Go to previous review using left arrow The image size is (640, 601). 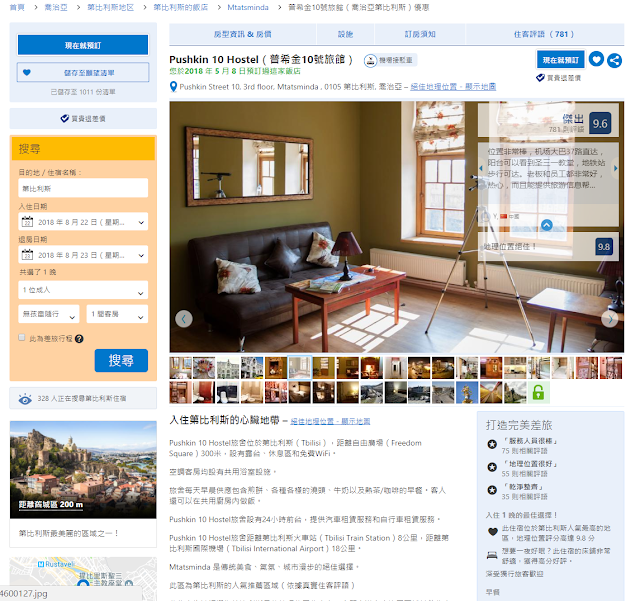point(481,168)
